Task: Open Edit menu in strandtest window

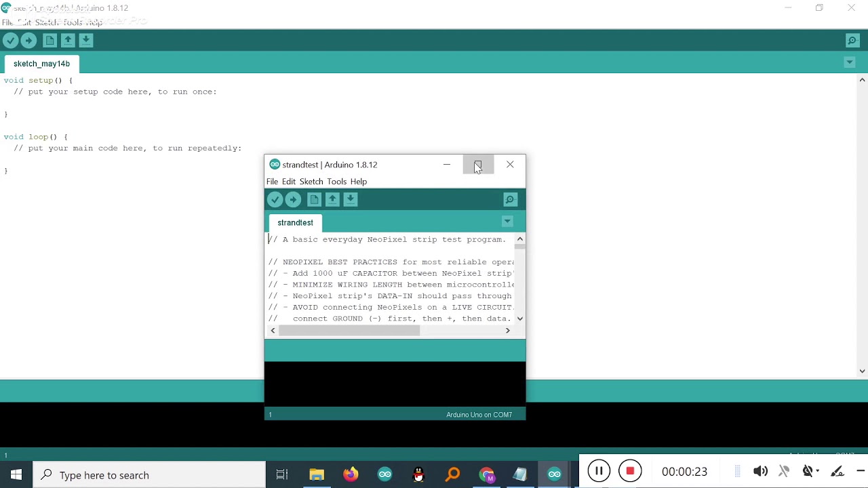Action: [289, 182]
